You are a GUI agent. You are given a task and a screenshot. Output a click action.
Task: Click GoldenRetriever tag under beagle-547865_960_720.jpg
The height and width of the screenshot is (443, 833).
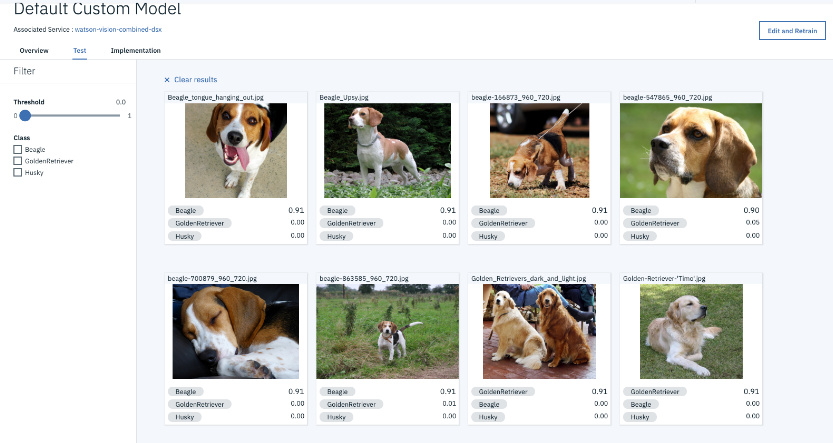(x=654, y=223)
